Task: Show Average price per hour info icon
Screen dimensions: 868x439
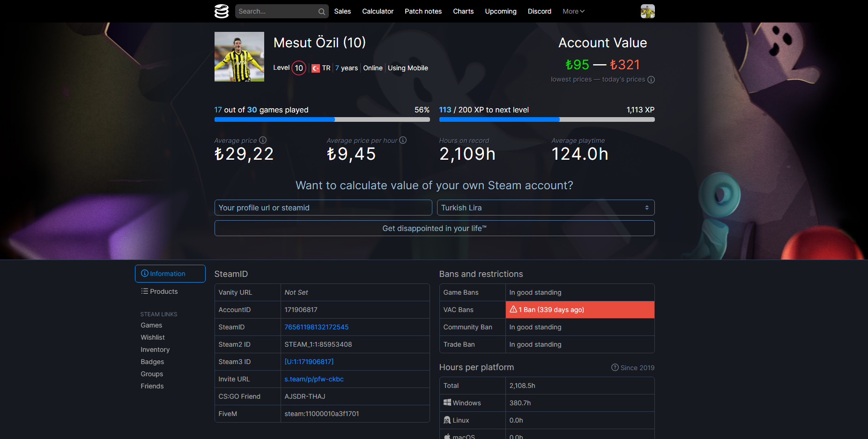Action: 403,140
